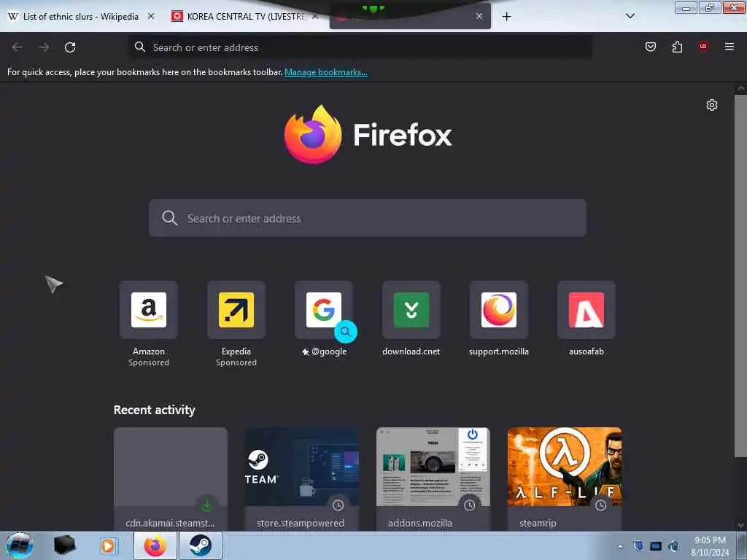The image size is (747, 560).
Task: Select the Steam taskbar button
Action: point(201,545)
